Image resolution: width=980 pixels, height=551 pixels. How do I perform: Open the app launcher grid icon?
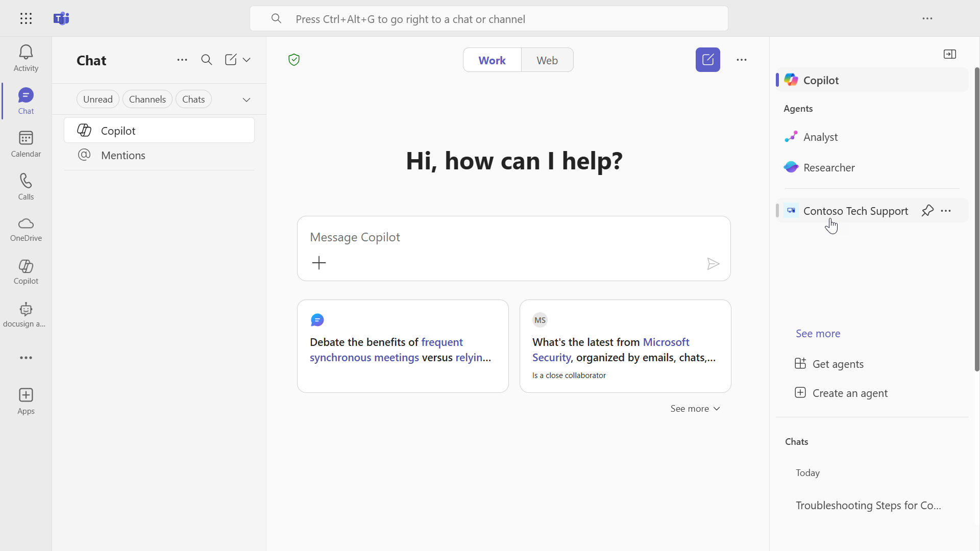(26, 18)
